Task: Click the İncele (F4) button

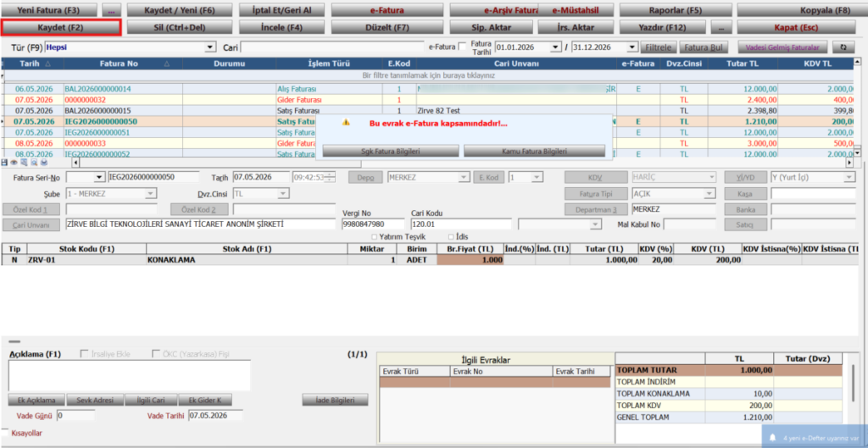Action: (281, 27)
